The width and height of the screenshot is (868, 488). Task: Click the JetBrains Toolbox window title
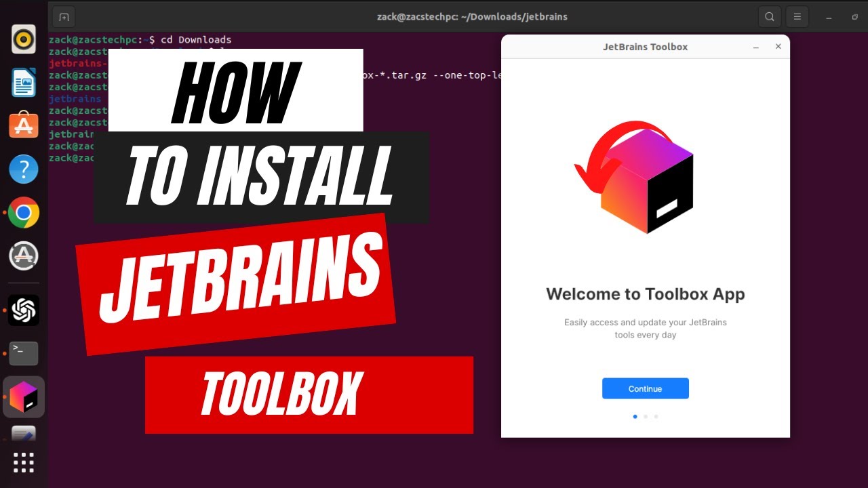pyautogui.click(x=645, y=47)
